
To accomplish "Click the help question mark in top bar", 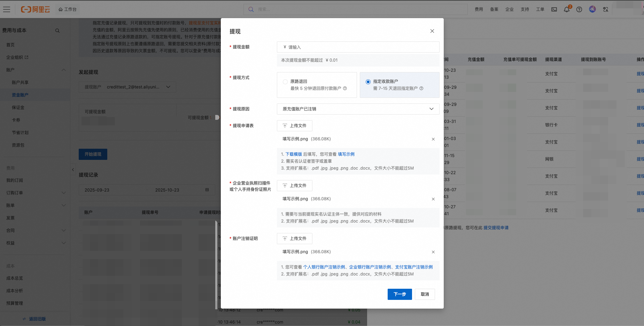I will (579, 9).
